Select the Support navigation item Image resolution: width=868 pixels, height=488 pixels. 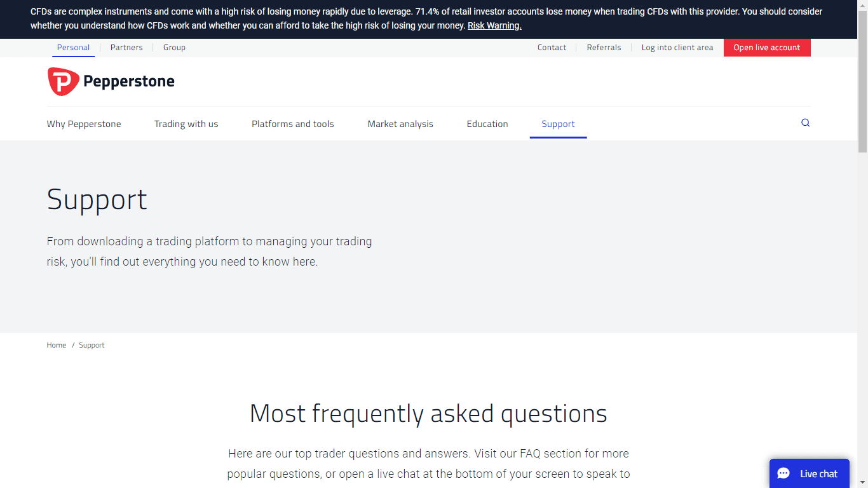click(558, 123)
